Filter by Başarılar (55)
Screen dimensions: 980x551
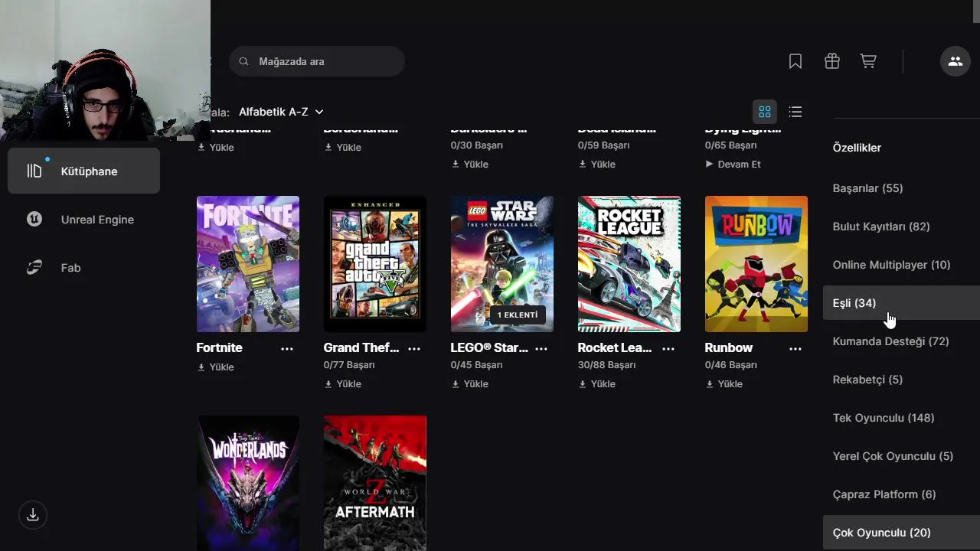pos(867,188)
